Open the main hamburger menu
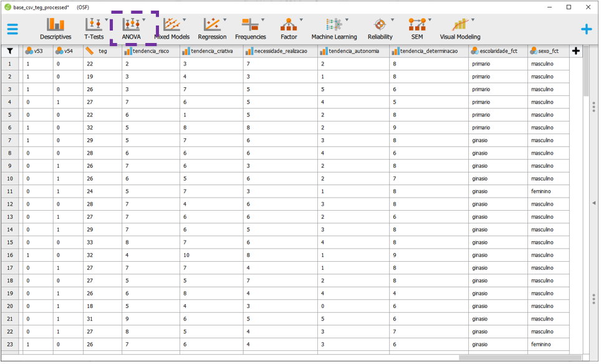Image resolution: width=601 pixels, height=364 pixels. coord(12,29)
